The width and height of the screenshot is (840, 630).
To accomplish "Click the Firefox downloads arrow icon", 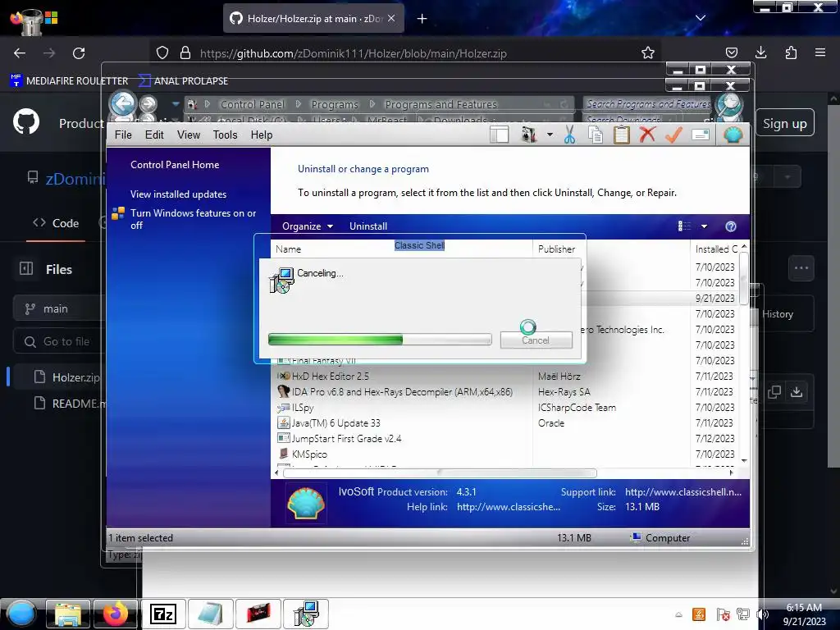I will (760, 52).
